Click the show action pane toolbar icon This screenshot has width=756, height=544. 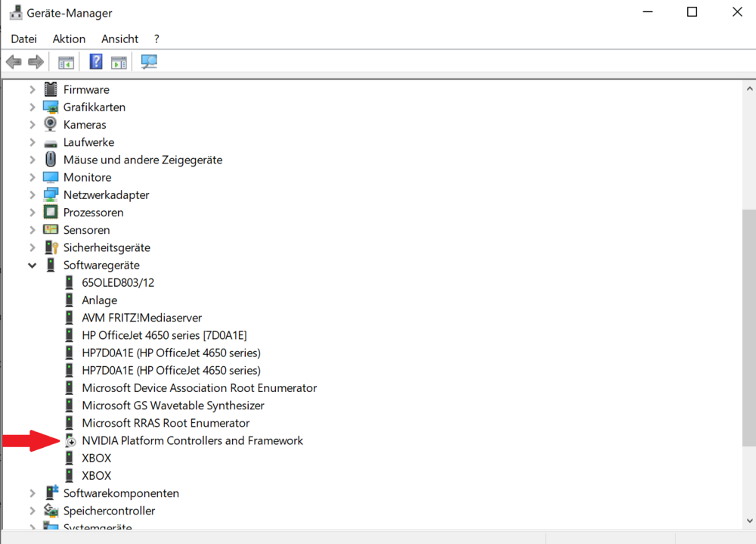[119, 61]
